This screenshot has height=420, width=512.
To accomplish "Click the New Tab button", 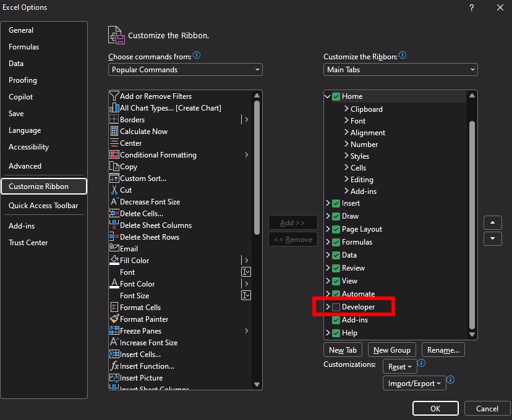I will tap(343, 350).
